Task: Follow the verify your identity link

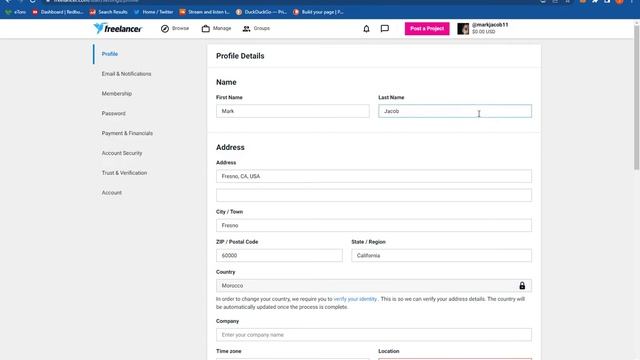Action: (x=355, y=299)
